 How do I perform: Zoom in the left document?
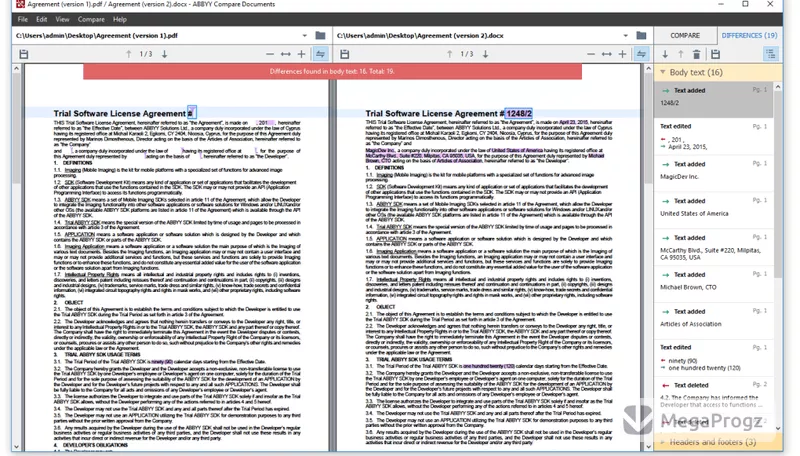point(302,54)
